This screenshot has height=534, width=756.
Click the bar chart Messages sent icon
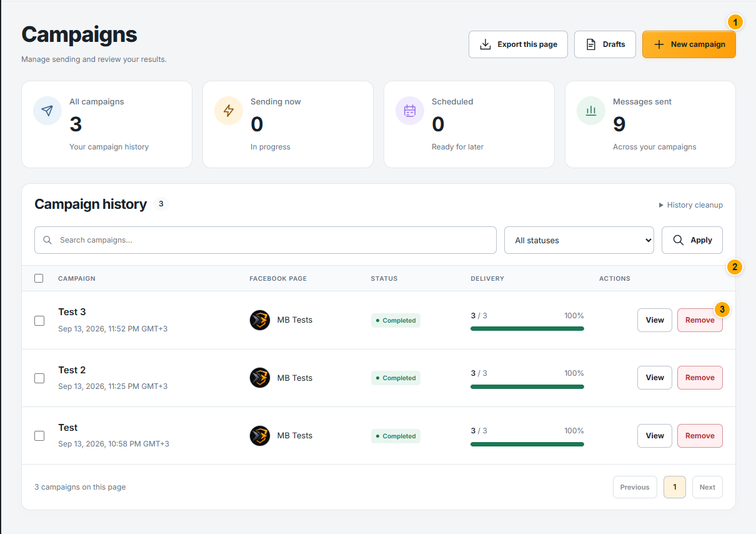(591, 111)
